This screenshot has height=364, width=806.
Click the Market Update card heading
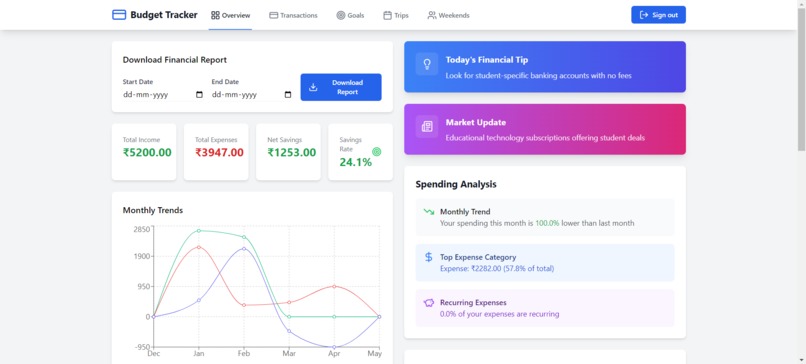475,122
